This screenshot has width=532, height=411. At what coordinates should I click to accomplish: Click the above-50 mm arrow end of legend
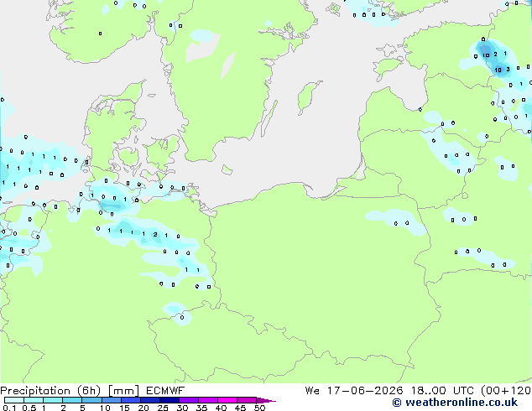pos(266,400)
